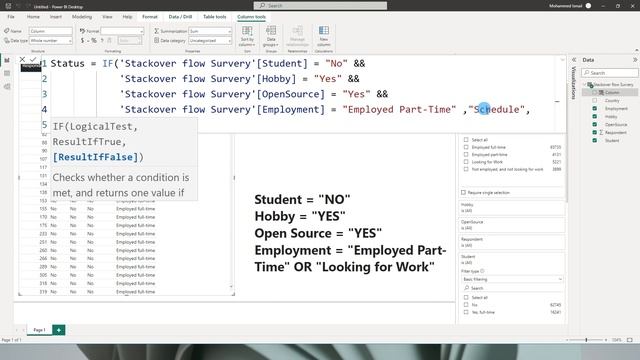Open the Format dropdown
The image size is (640, 360).
tap(122, 31)
